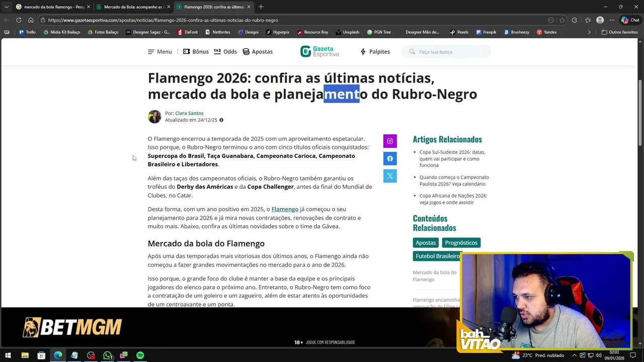Show hidden system tray icons
The height and width of the screenshot is (362, 644).
pos(575,355)
